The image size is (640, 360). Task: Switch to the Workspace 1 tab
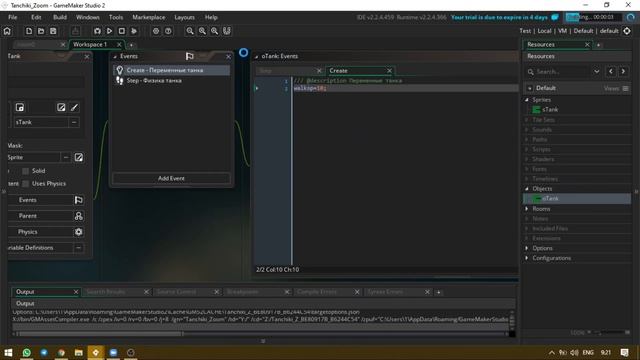click(90, 44)
